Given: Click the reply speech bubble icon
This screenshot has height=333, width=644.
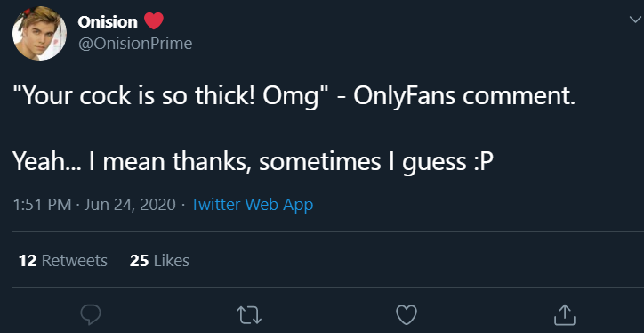Looking at the screenshot, I should [x=91, y=315].
